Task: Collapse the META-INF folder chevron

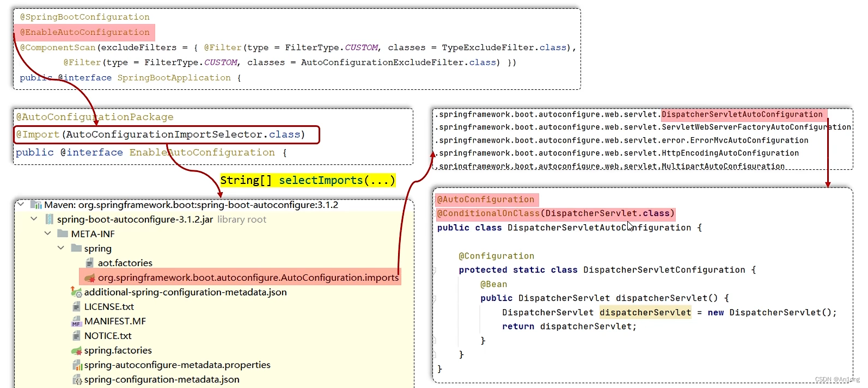Action: click(x=48, y=233)
